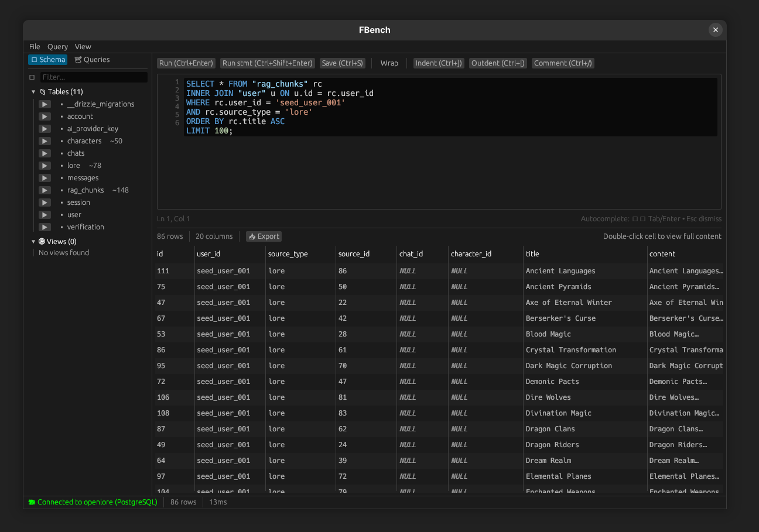
Task: Click the run preview icon beside rag_chunks table
Action: point(45,190)
